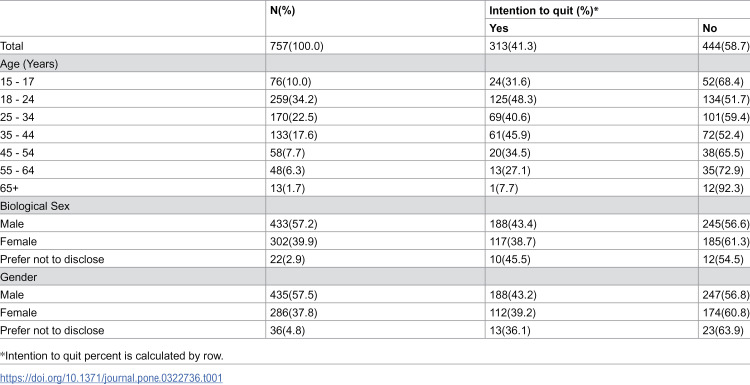Select the 'Age (Years)' section row
This screenshot has width=750, height=385.
[x=375, y=64]
